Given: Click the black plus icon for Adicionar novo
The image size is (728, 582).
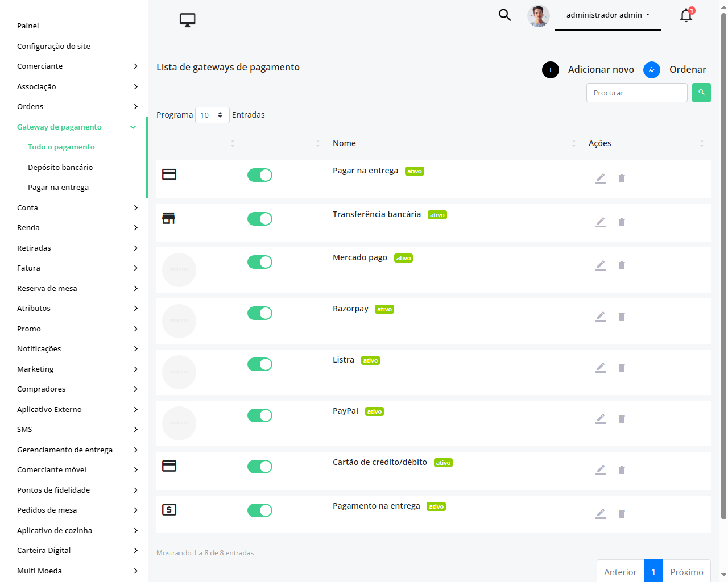Looking at the screenshot, I should click(x=550, y=70).
